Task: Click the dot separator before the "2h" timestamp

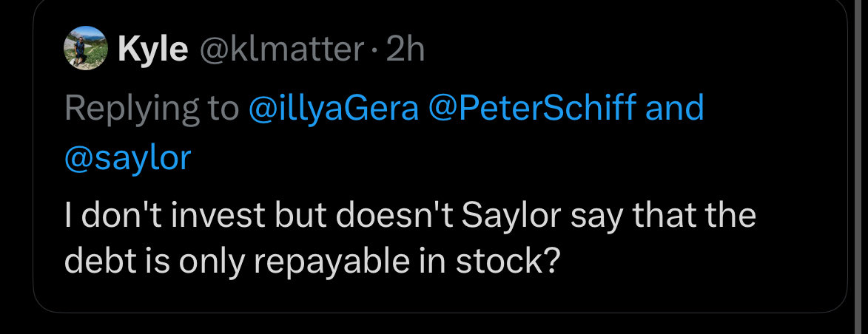Action: point(374,51)
